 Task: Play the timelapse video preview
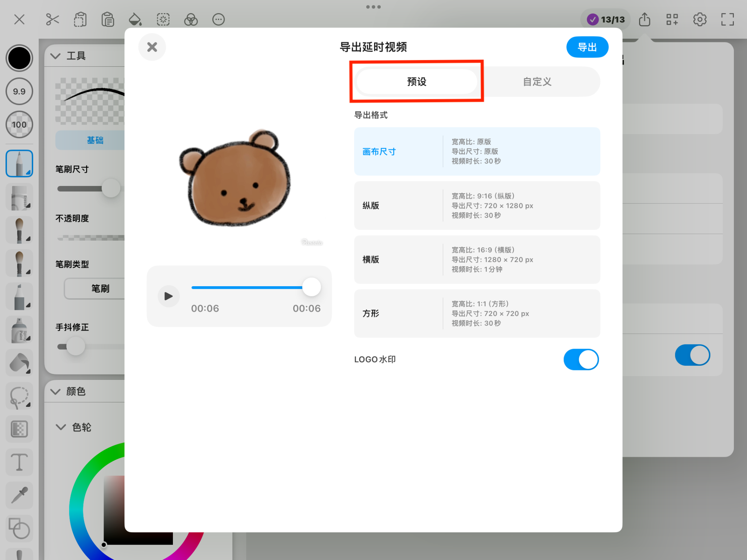(169, 296)
